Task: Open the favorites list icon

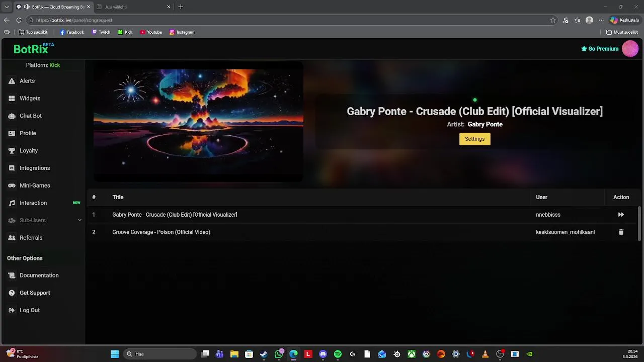Action: point(577,20)
